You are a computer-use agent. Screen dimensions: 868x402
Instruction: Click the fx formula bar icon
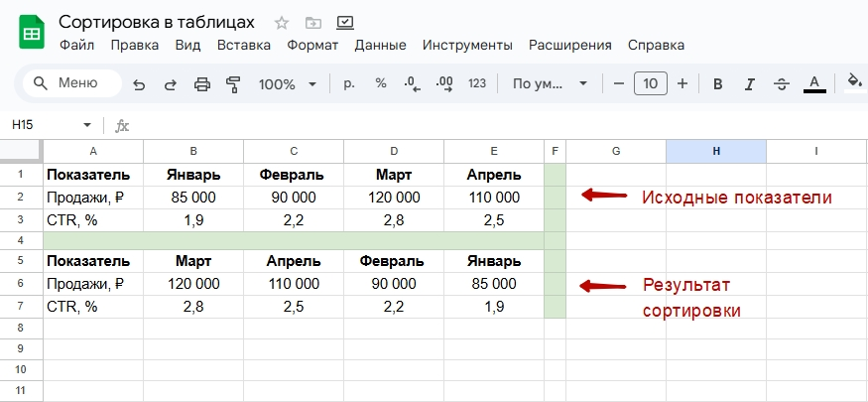122,126
